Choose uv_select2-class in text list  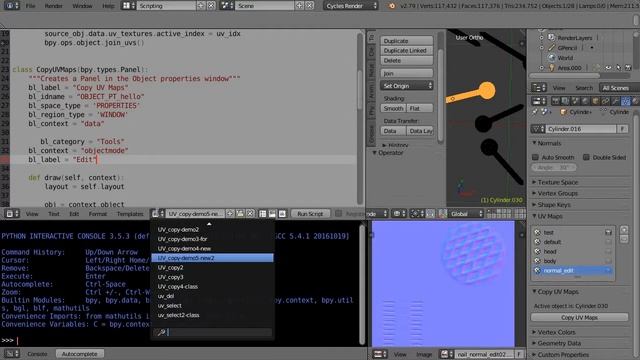coord(212,315)
